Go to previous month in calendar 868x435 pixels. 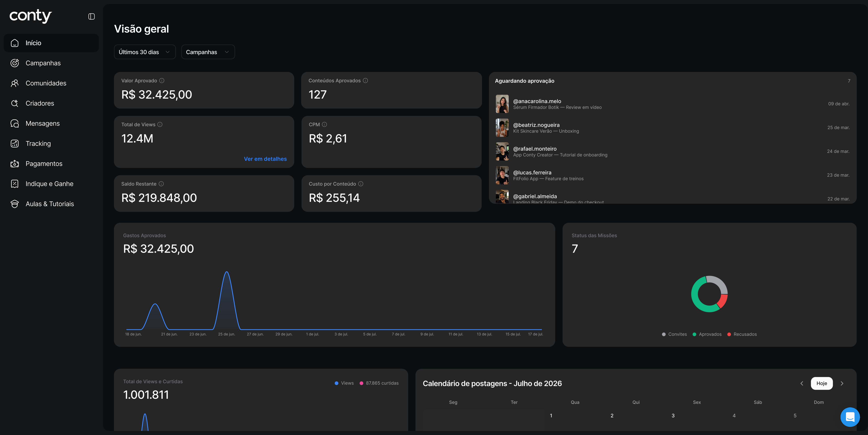802,384
